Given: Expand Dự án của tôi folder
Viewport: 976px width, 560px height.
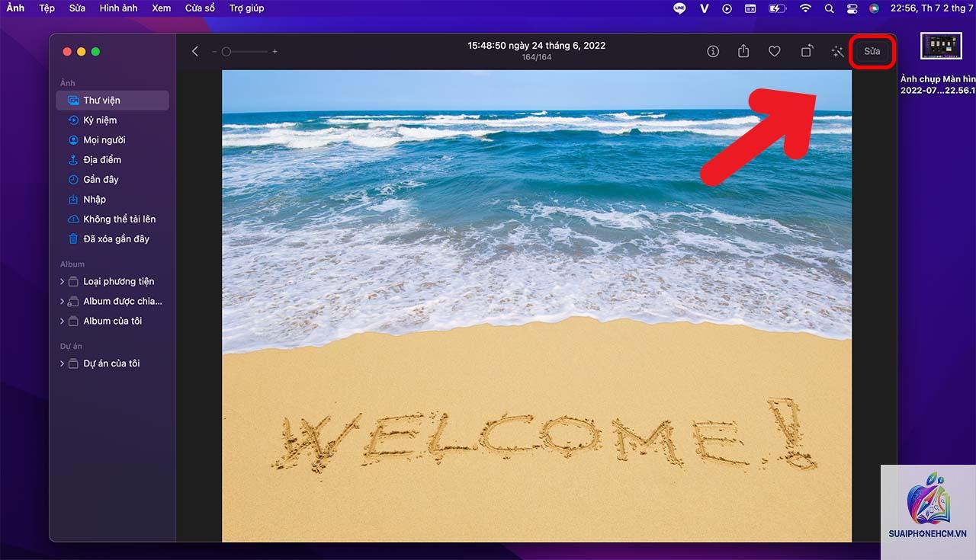Looking at the screenshot, I should click(x=62, y=363).
